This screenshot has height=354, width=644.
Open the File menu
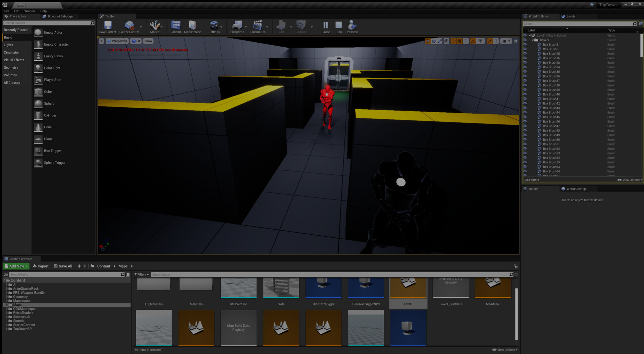7,11
